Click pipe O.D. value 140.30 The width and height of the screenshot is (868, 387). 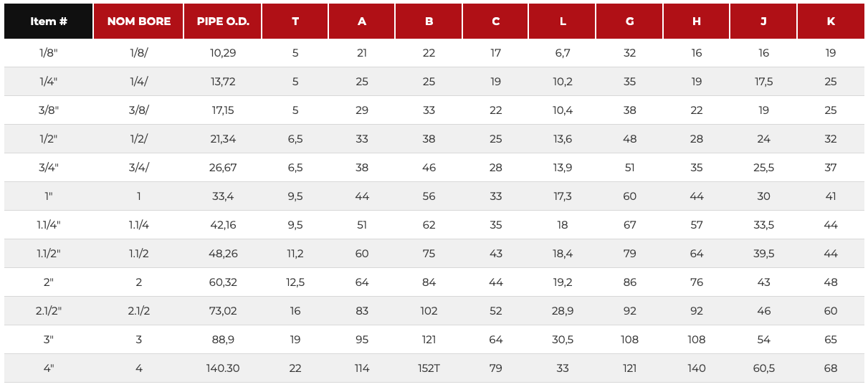[223, 368]
